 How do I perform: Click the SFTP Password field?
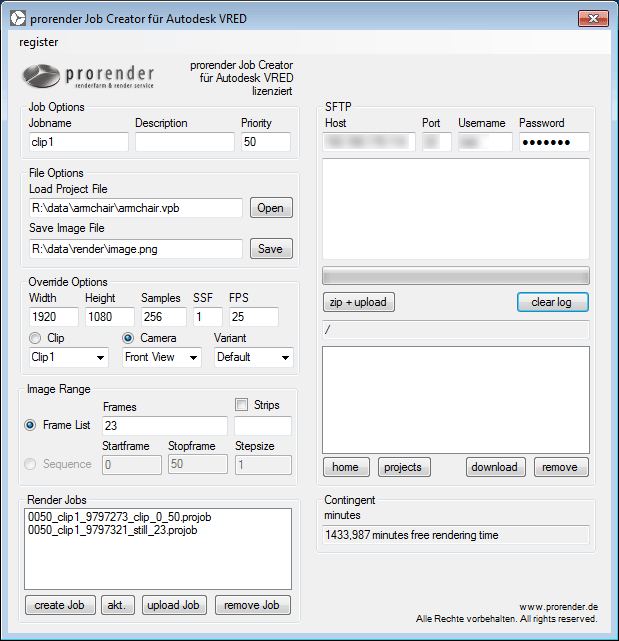(554, 142)
